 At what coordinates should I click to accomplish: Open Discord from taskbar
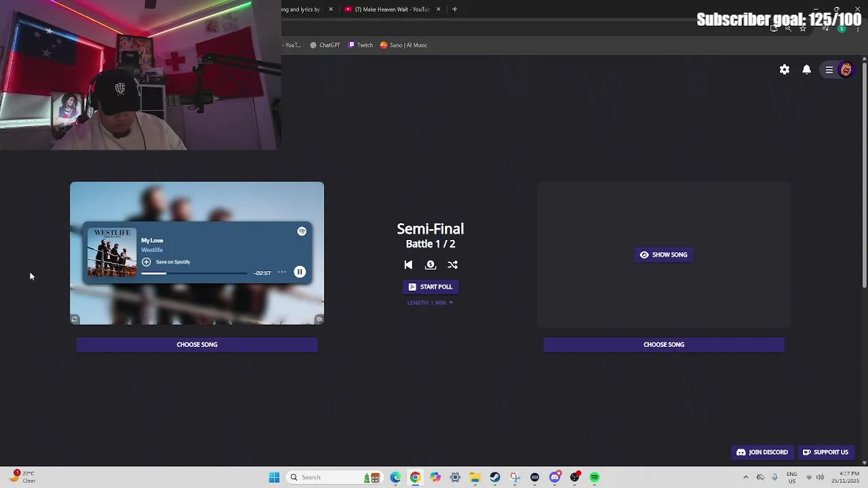(x=555, y=477)
